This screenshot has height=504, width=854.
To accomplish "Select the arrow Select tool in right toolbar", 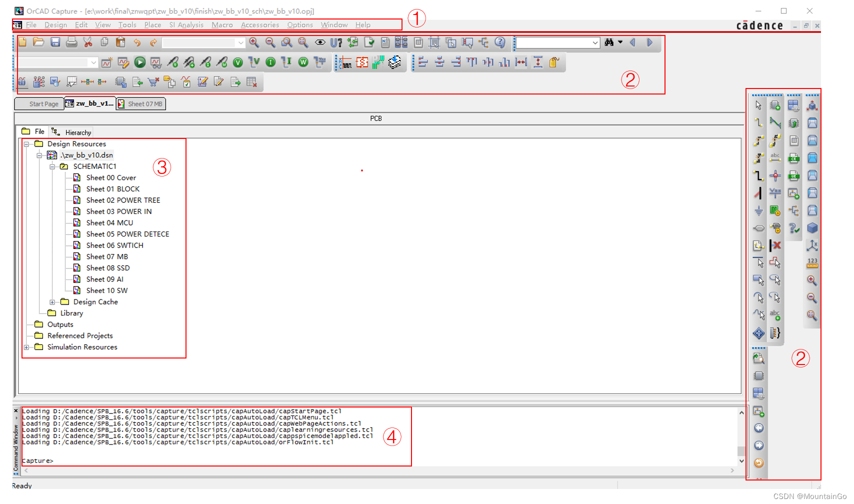I will (x=758, y=105).
